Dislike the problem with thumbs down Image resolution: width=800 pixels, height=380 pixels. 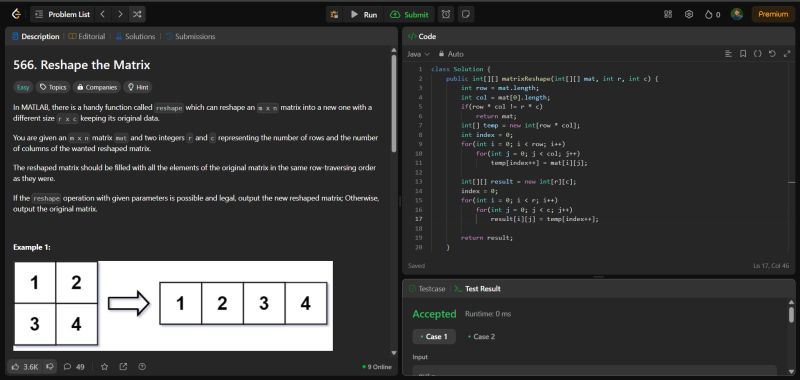50,366
